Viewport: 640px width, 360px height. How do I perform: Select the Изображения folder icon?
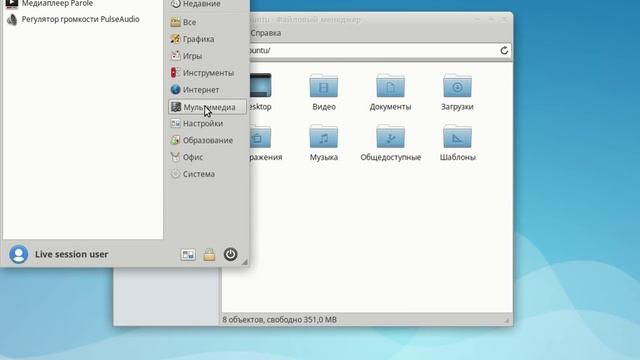pos(260,136)
